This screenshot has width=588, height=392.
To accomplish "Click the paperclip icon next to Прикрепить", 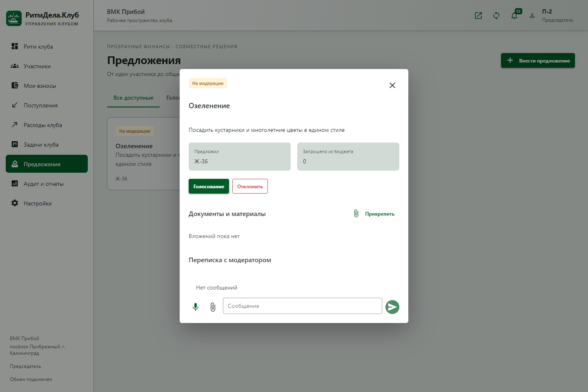I will (356, 214).
